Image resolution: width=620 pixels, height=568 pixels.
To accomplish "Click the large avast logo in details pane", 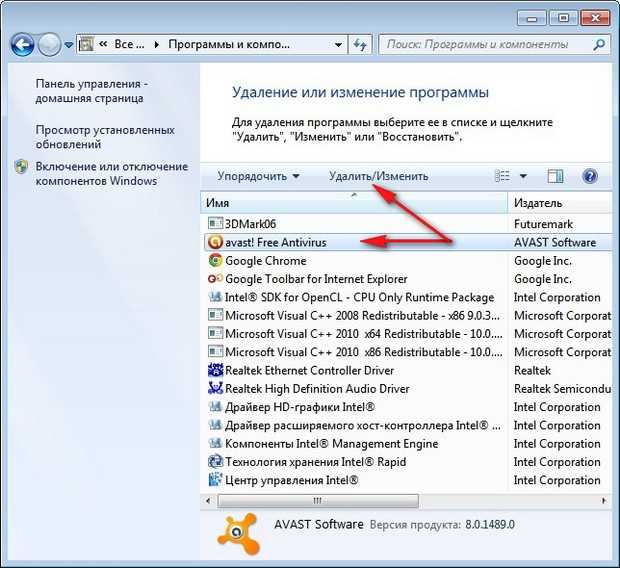I will click(x=239, y=534).
